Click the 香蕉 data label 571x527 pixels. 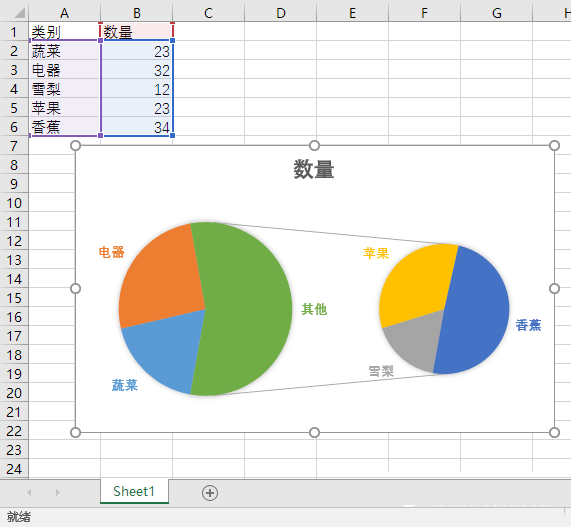528,325
